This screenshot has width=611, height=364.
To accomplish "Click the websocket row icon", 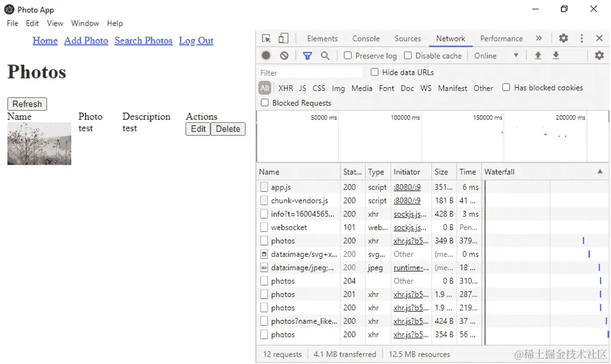I will coord(264,227).
